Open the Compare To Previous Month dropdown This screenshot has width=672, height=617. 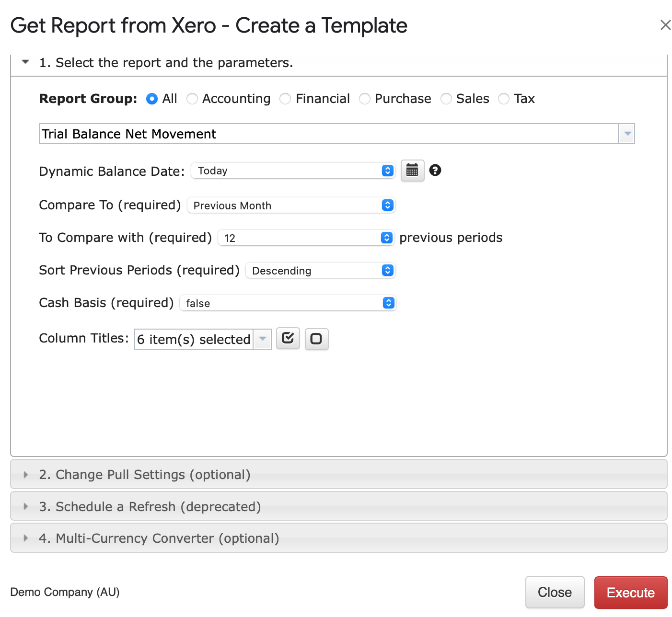[291, 206]
